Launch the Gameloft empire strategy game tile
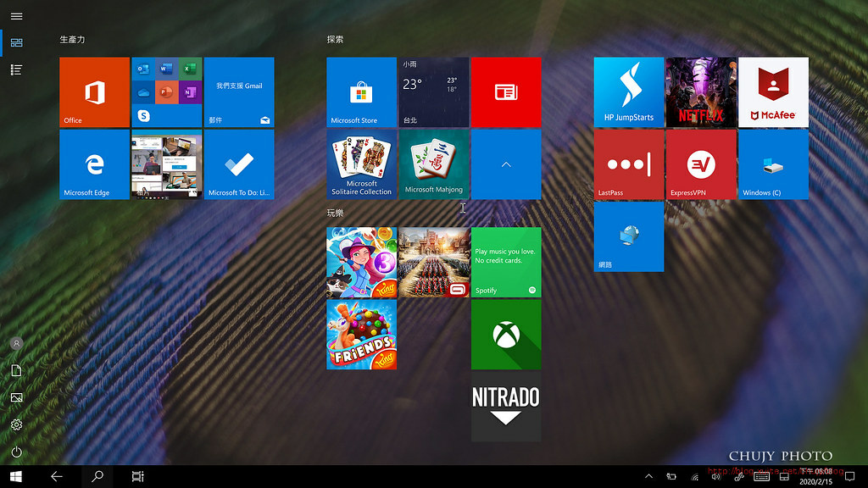 pyautogui.click(x=434, y=263)
